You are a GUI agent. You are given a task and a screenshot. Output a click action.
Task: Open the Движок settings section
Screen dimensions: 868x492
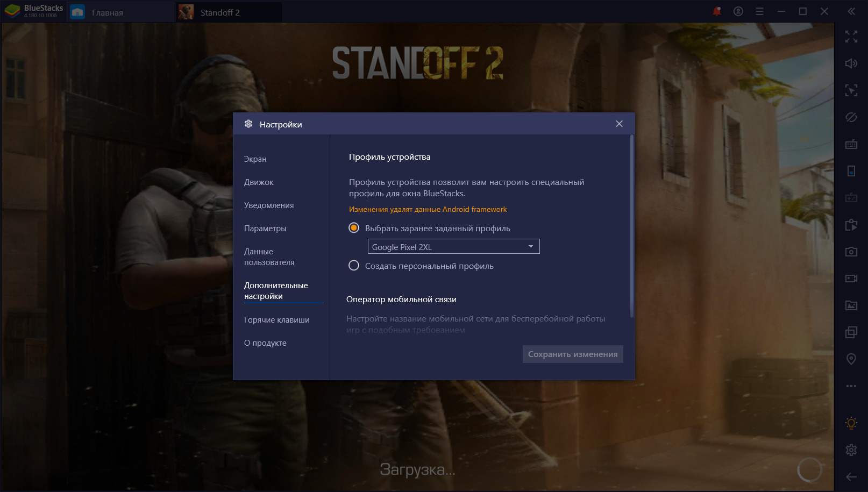259,182
